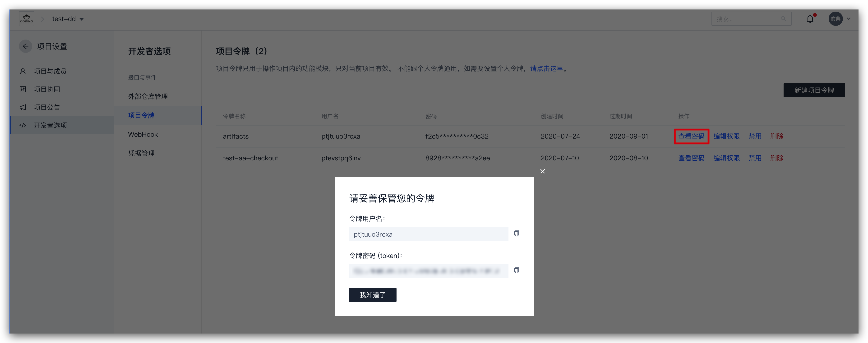Click masked password 8928**********a2ee

coord(457,158)
